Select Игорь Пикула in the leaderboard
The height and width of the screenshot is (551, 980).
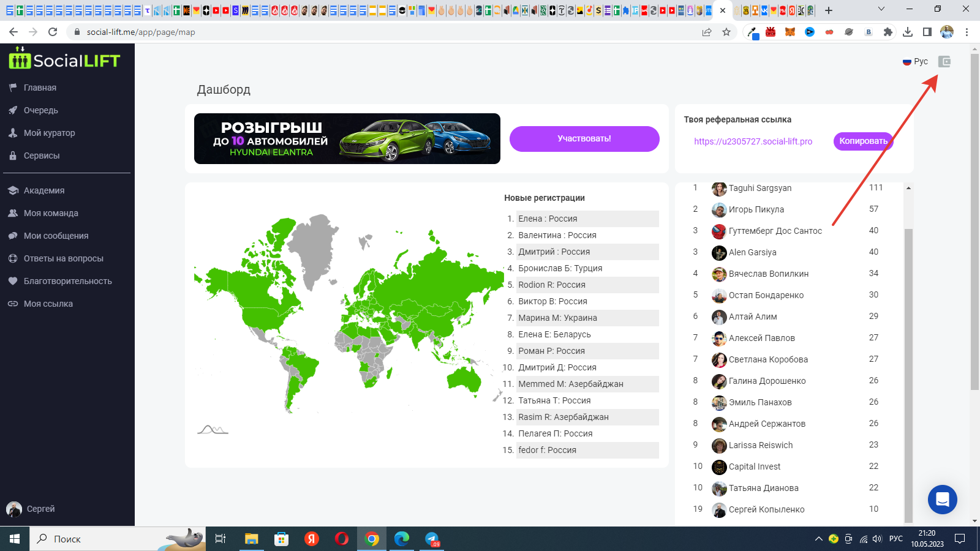756,209
